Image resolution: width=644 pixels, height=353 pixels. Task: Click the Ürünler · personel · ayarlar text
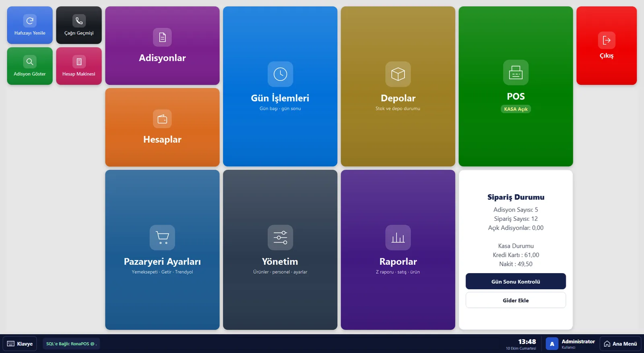click(x=280, y=272)
